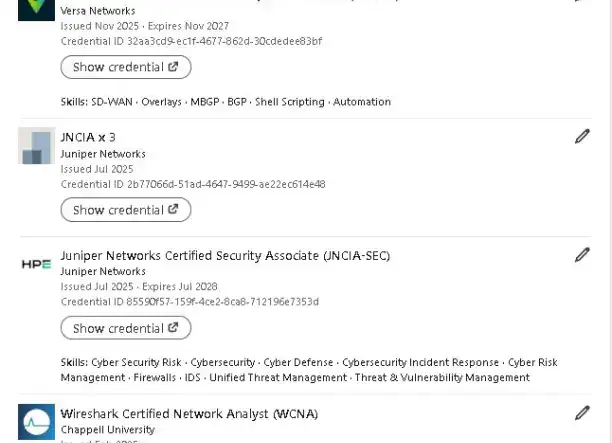Select the Cyber Security Risk skills line
The height and width of the screenshot is (443, 612).
(x=308, y=363)
